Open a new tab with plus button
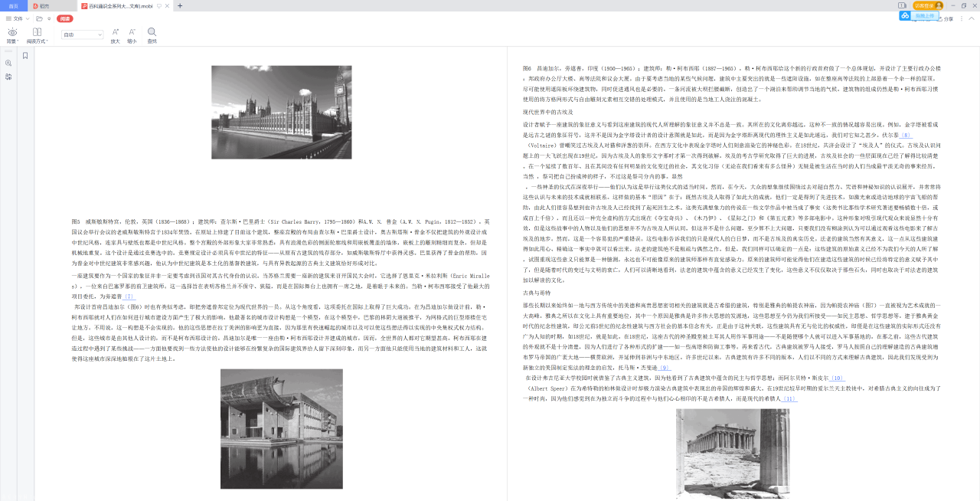This screenshot has width=980, height=501. point(180,6)
